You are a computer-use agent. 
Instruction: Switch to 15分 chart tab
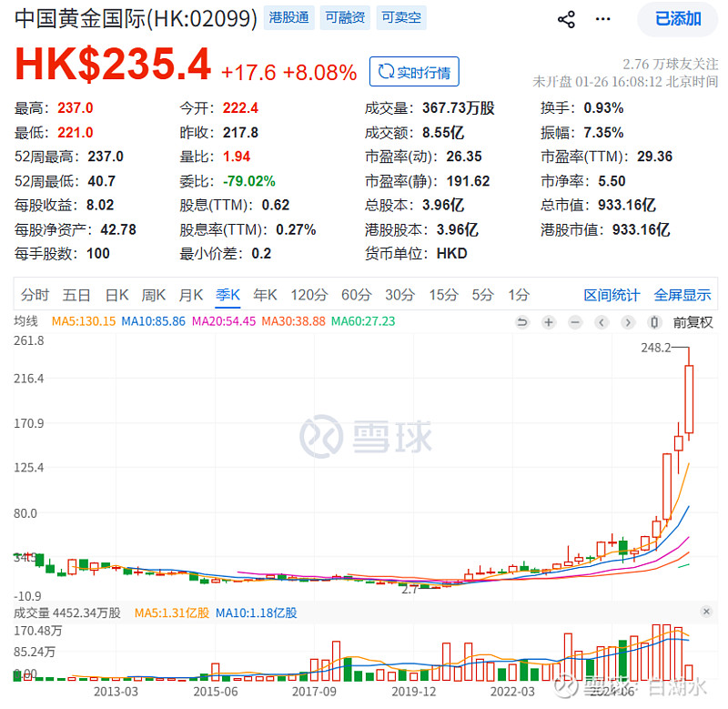443,295
